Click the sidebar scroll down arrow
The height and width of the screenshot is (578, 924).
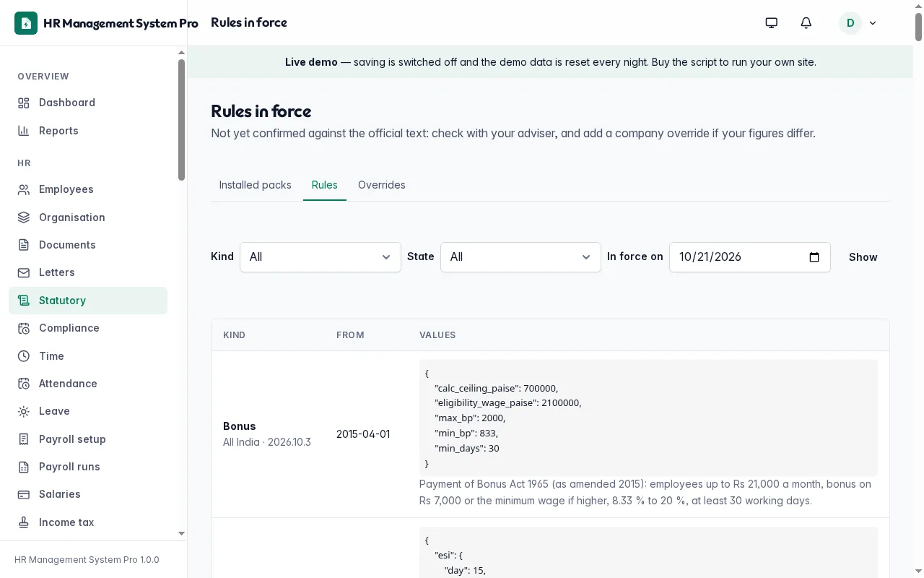click(x=181, y=533)
